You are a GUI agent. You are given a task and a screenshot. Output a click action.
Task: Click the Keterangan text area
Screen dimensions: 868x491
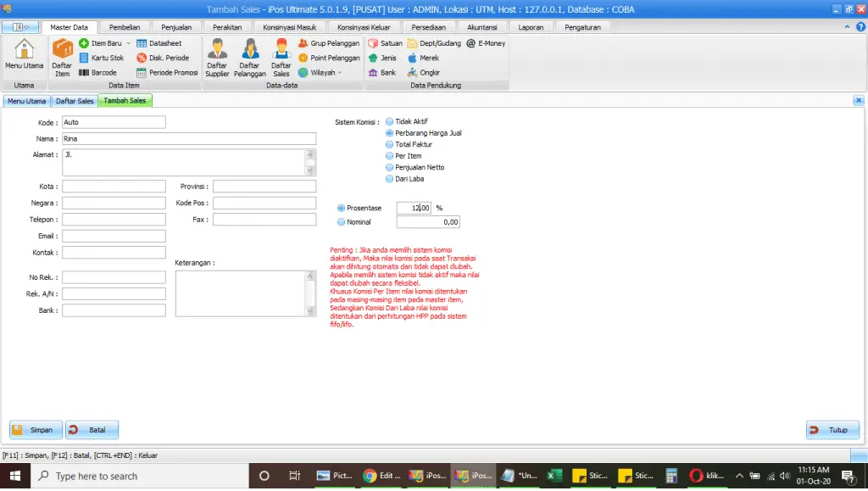[x=245, y=293]
